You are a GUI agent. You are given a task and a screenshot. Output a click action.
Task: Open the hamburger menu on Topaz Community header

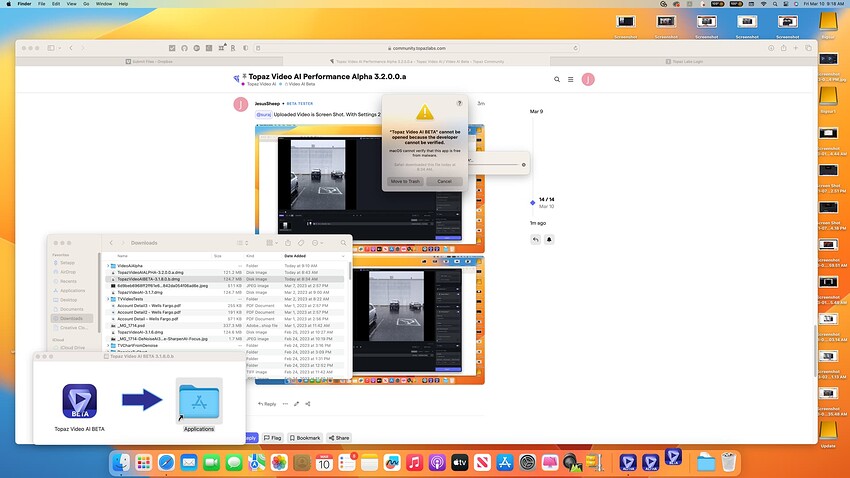tap(570, 80)
